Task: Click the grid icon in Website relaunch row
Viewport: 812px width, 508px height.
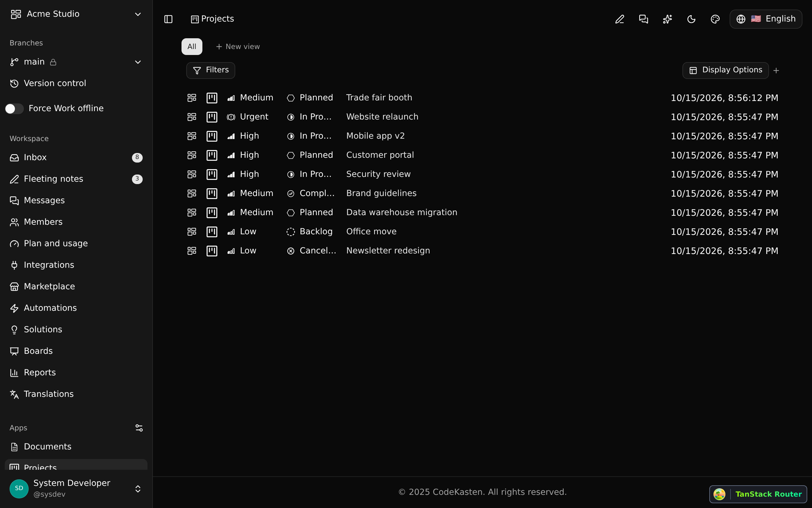Action: coord(192,117)
